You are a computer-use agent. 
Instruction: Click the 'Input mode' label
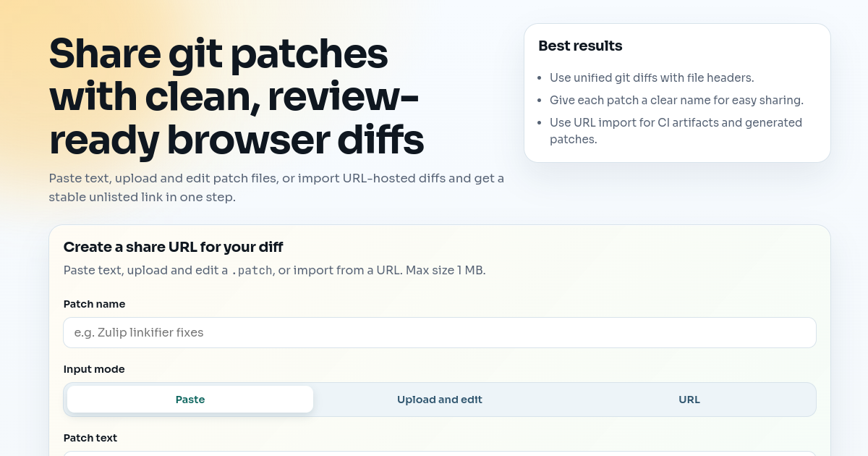tap(94, 369)
